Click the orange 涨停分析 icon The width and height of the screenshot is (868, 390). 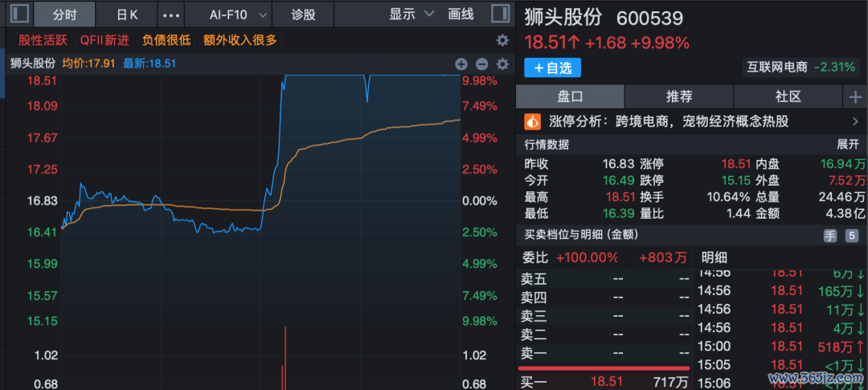coord(533,121)
